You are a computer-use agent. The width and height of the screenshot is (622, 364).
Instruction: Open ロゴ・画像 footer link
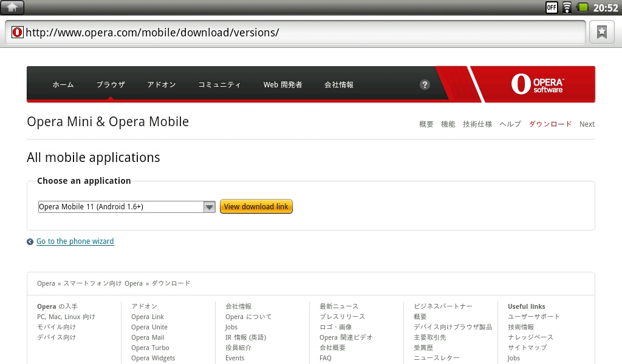(x=335, y=327)
